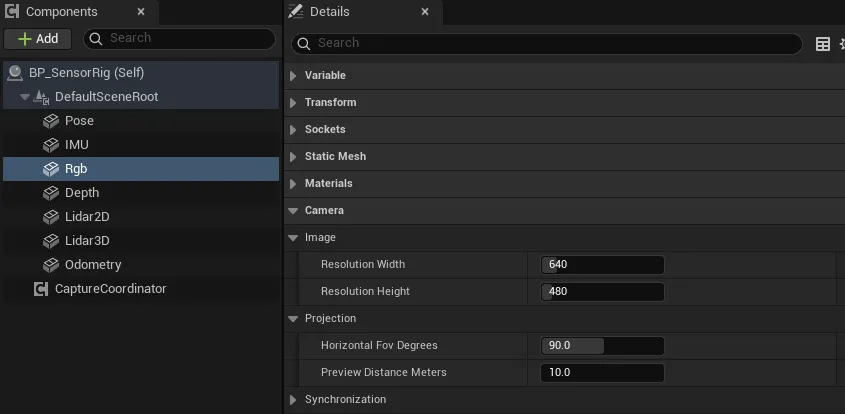
Task: Expand the Variable section
Action: tap(293, 76)
